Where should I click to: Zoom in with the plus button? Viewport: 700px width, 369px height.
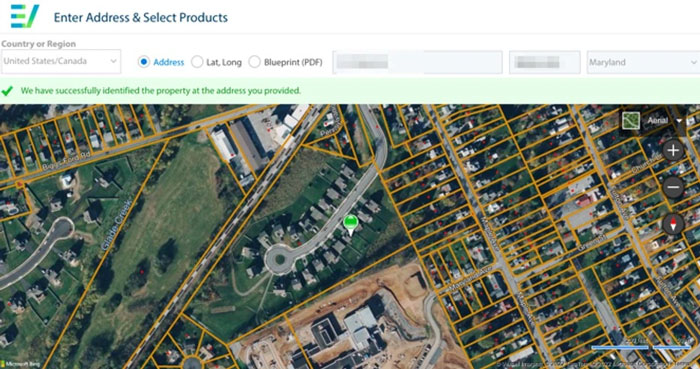(x=673, y=150)
